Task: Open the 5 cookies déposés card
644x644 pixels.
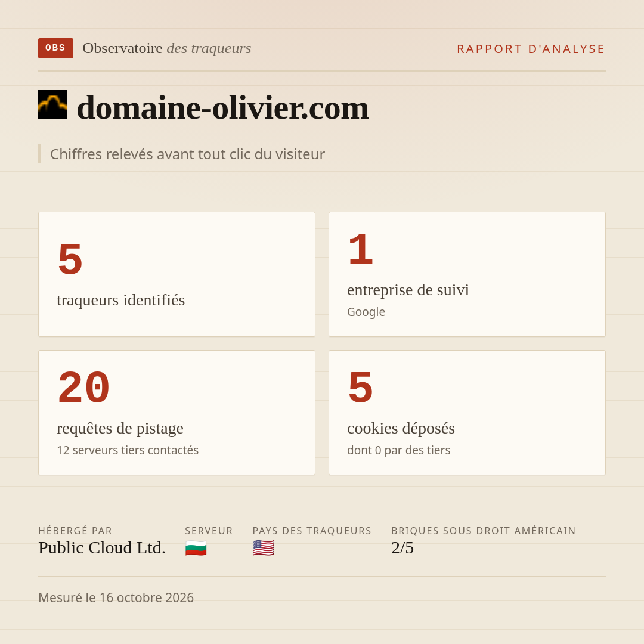Action: [x=467, y=413]
